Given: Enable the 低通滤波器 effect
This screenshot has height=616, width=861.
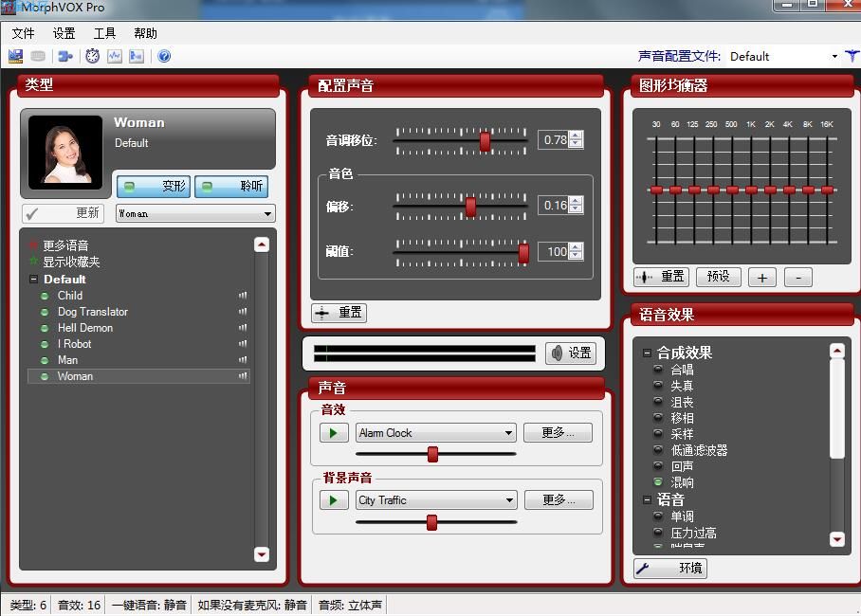Looking at the screenshot, I should (658, 449).
